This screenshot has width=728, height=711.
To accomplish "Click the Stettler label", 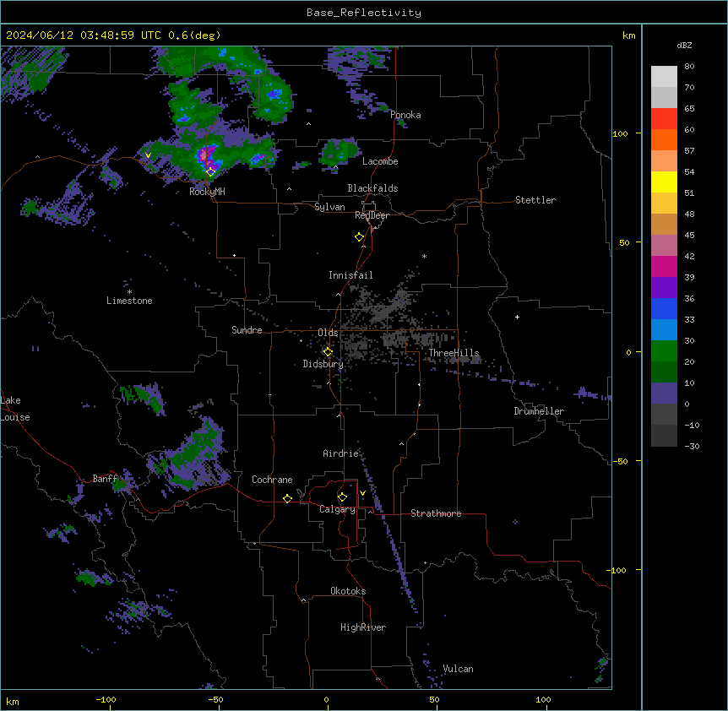I will pyautogui.click(x=535, y=200).
